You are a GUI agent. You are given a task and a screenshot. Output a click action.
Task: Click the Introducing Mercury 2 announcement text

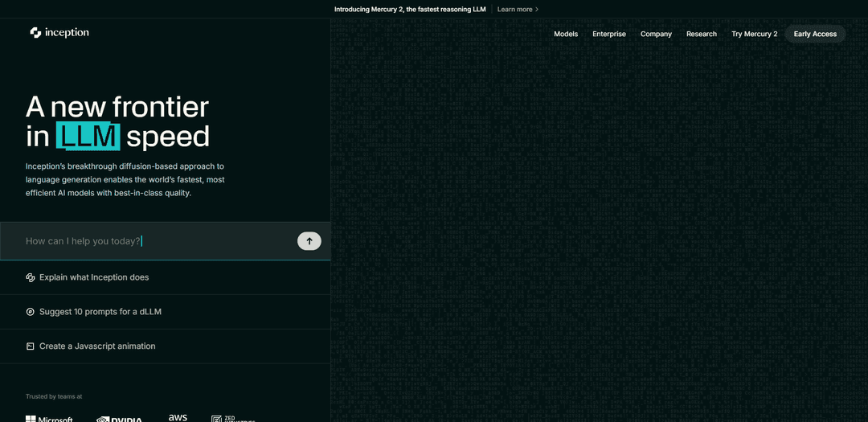coord(410,10)
